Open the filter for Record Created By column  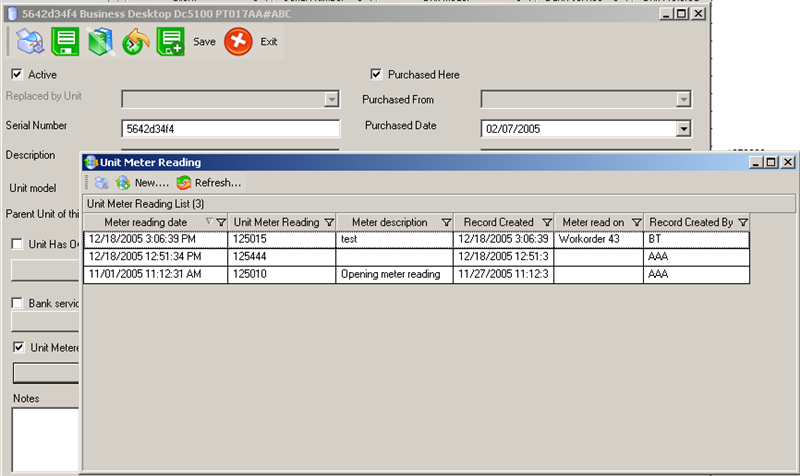click(743, 222)
